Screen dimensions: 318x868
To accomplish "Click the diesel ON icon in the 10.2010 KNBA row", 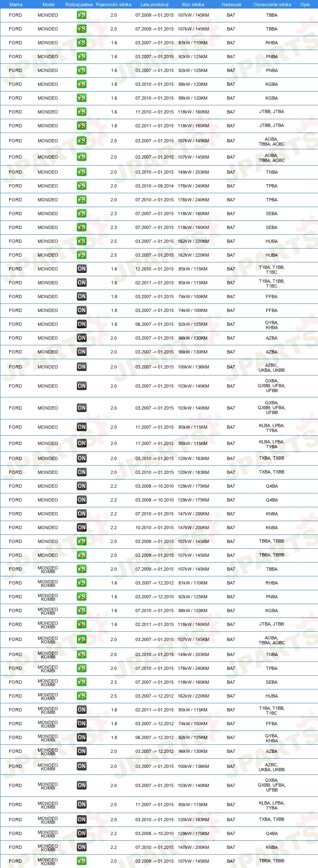I will click(81, 528).
